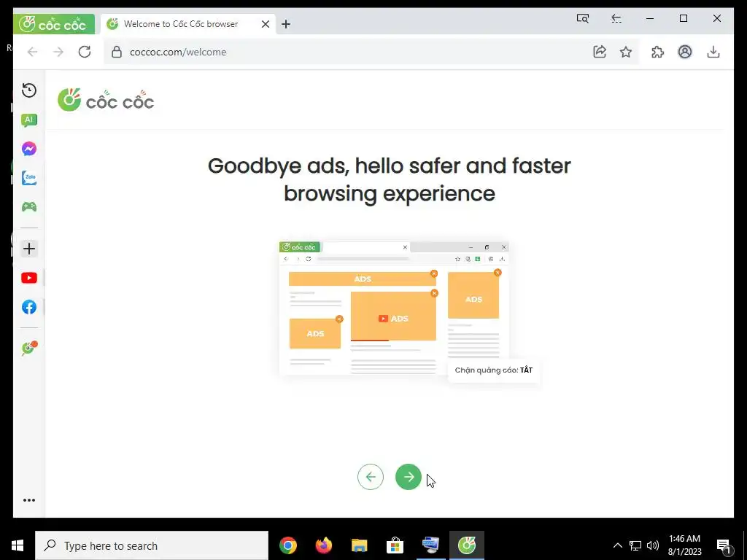Screen dimensions: 747x560
Task: Open Microsoft Store from the taskbar
Action: point(395,545)
